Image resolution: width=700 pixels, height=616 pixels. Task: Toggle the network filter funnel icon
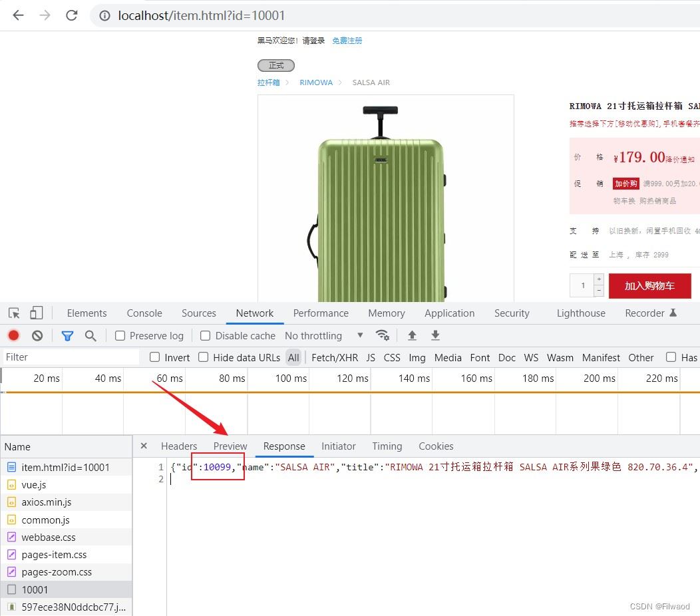pos(67,336)
